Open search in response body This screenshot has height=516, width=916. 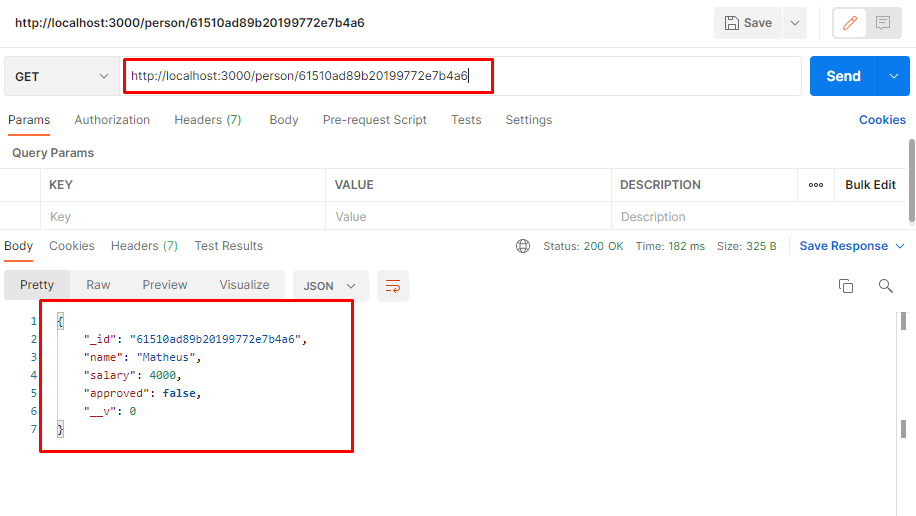click(x=885, y=286)
